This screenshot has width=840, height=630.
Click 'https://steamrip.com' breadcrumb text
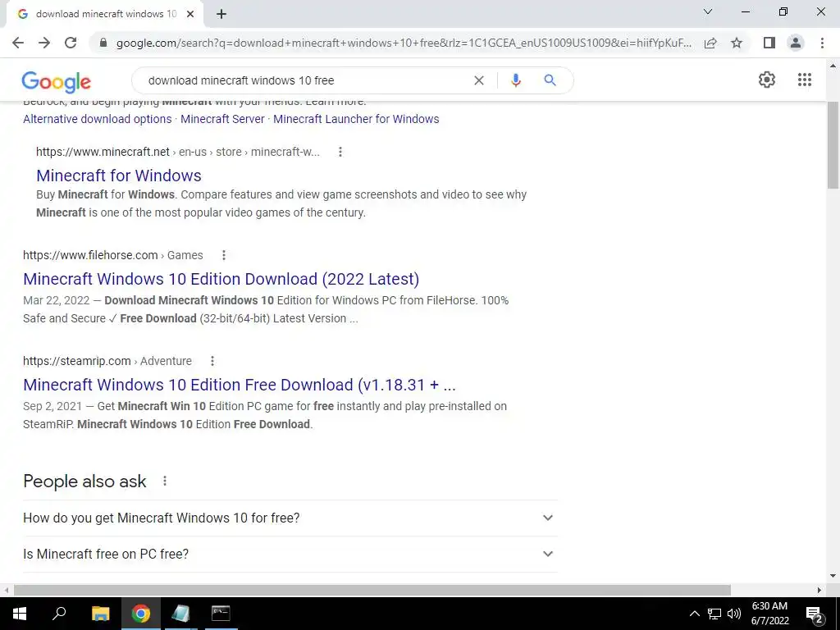76,361
